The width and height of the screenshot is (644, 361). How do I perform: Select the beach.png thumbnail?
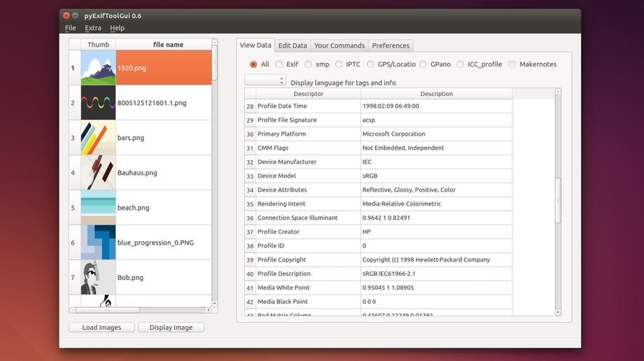point(98,208)
